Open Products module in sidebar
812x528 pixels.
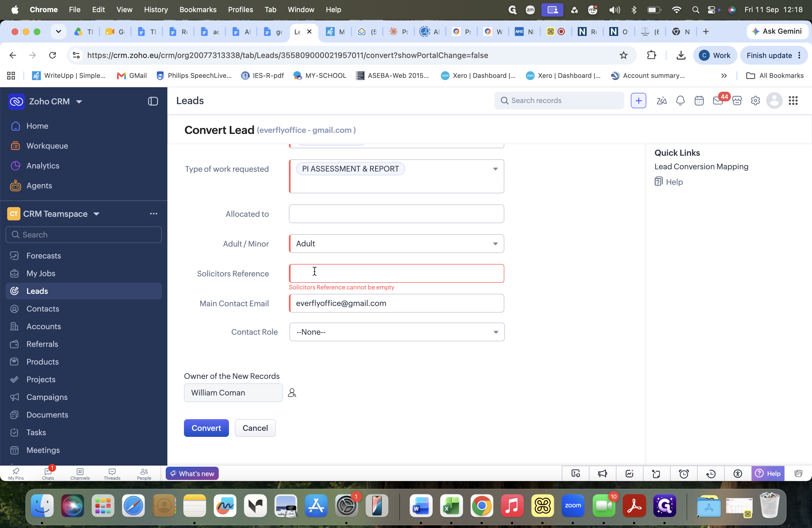point(43,361)
